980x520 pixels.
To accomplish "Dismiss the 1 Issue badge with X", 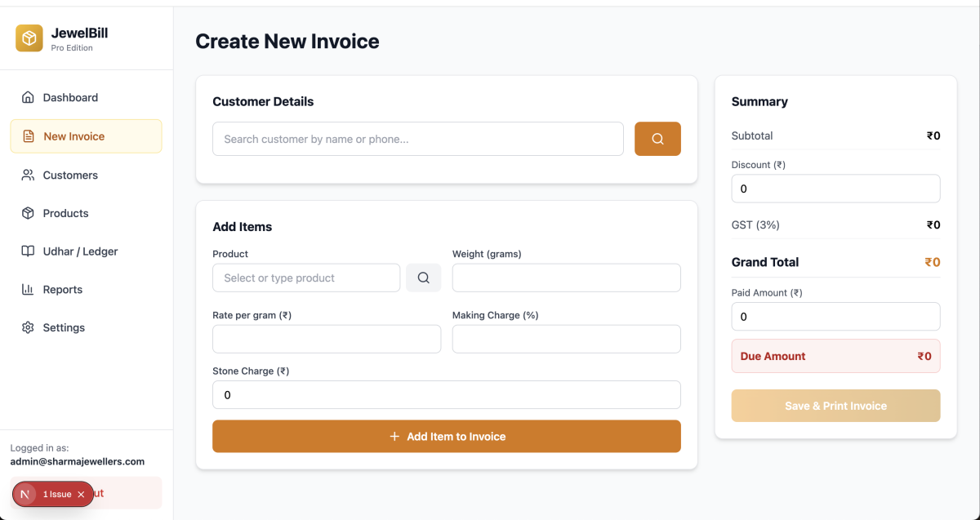I will click(81, 495).
